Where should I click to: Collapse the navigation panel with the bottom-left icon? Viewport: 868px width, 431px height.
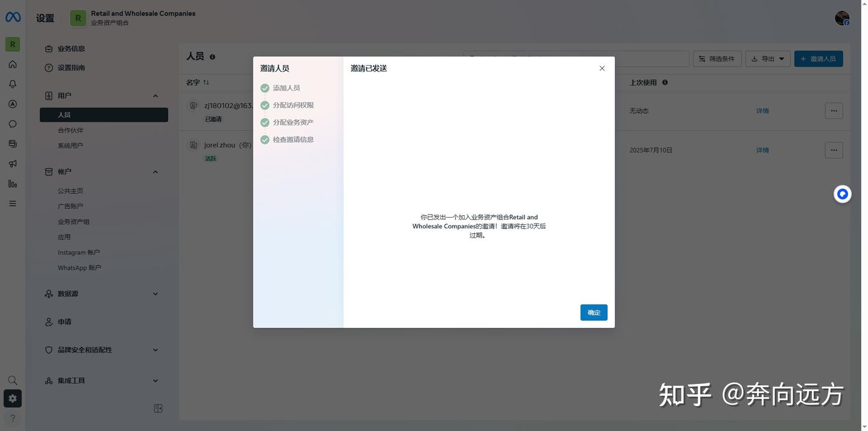pos(158,408)
